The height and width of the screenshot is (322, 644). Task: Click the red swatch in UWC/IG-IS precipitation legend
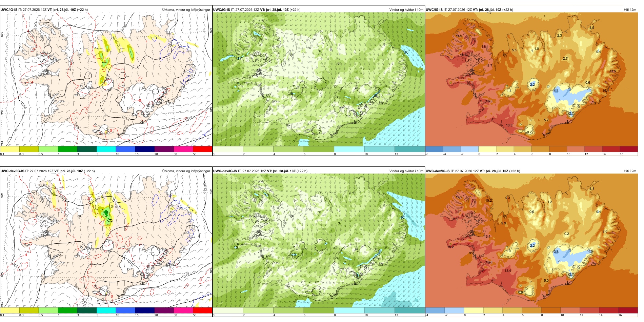tap(203, 149)
